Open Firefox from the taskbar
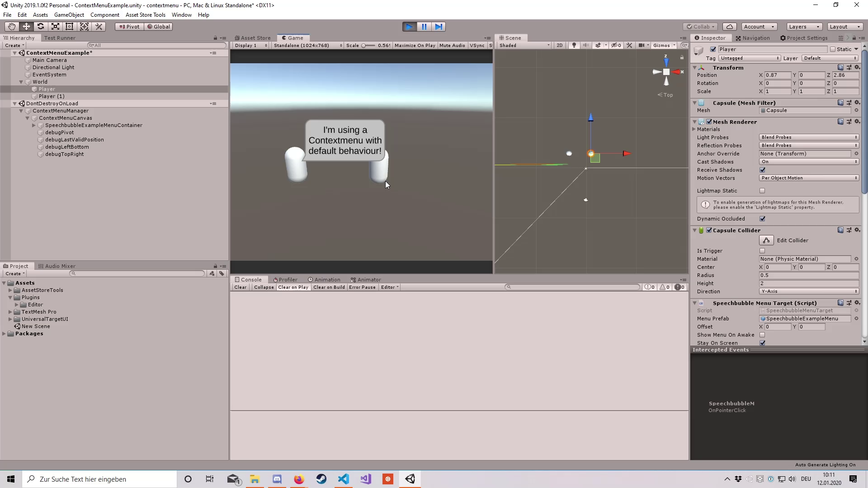 coord(299,479)
